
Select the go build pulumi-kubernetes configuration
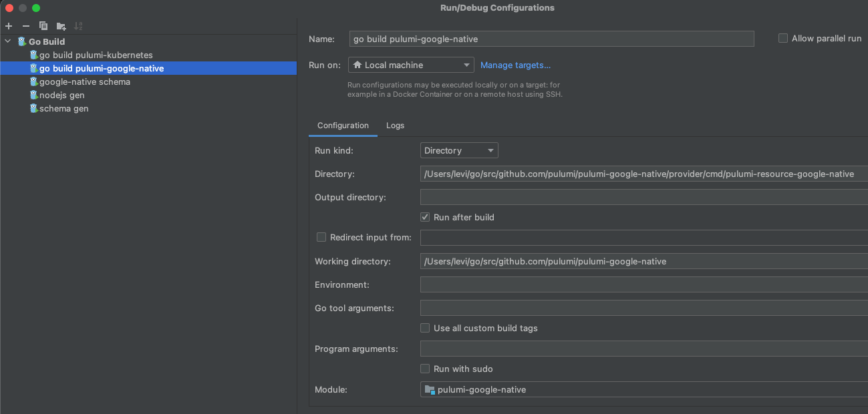[94, 55]
